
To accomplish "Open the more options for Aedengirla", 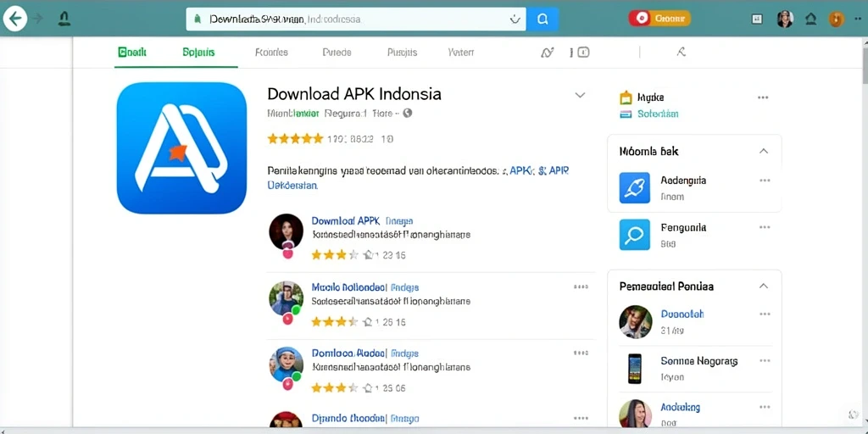I will click(765, 181).
